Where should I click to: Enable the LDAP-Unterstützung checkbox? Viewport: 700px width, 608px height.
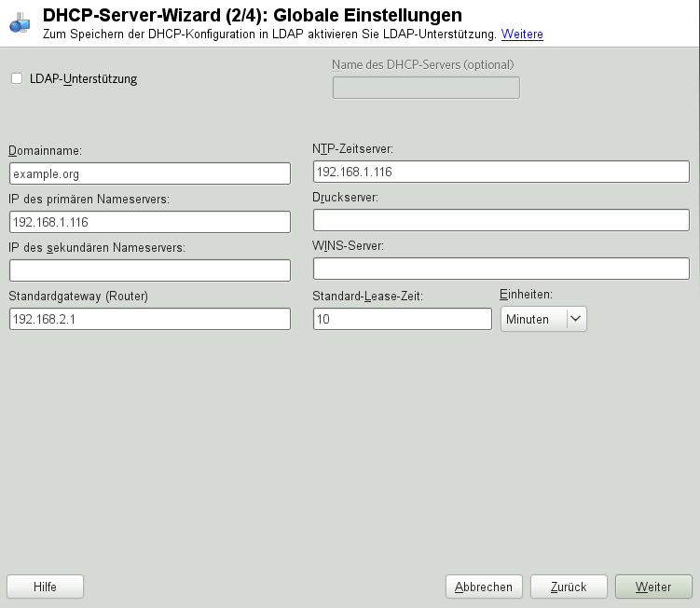coord(17,78)
